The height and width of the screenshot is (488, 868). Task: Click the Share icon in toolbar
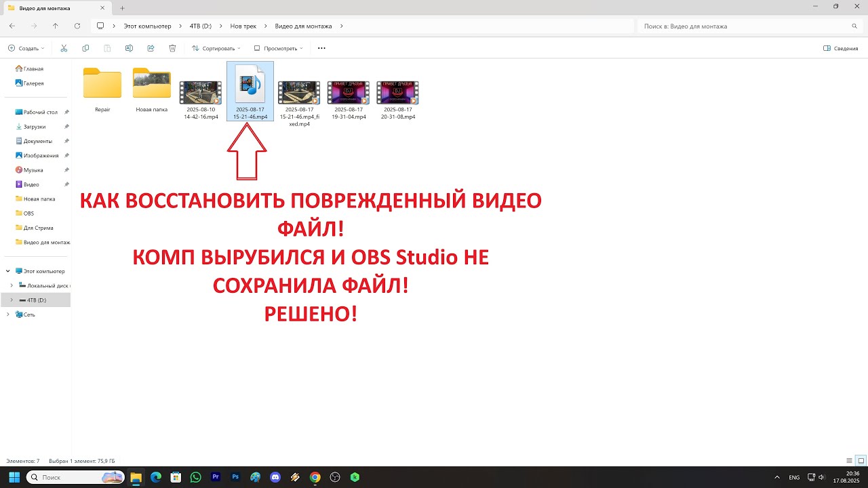(151, 48)
